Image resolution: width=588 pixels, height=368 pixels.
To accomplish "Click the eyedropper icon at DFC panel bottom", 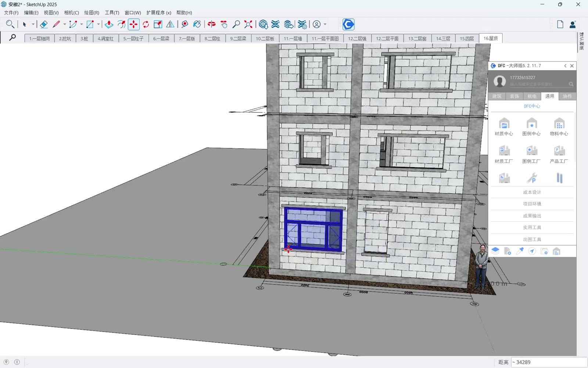I will 520,251.
